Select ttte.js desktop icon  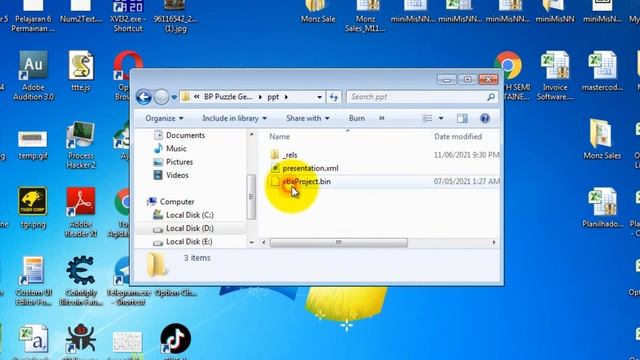(81, 71)
